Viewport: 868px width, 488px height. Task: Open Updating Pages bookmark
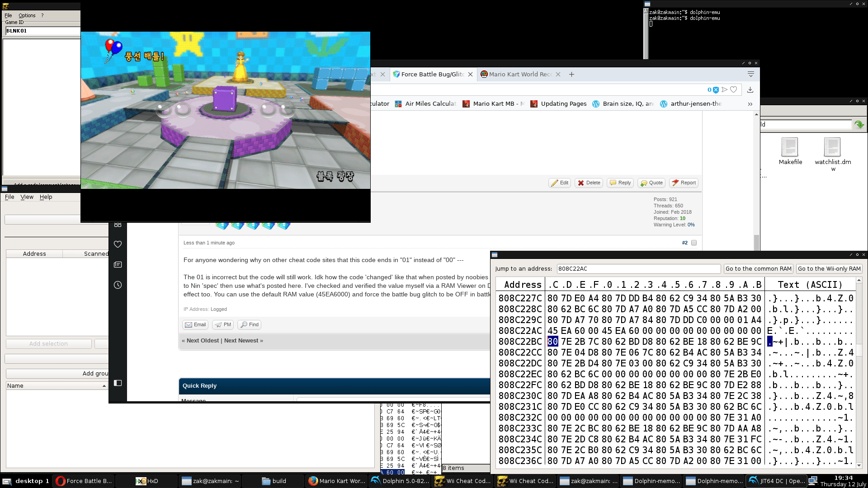click(x=558, y=104)
